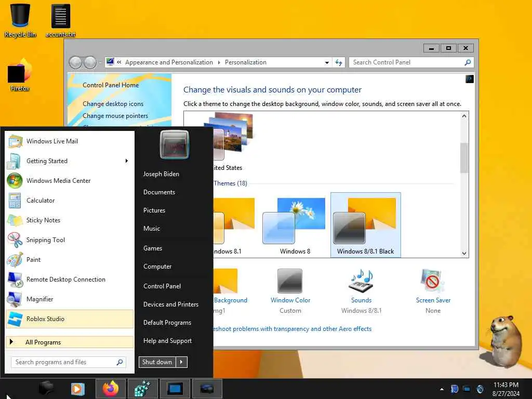Open Joseph Biden user folder
Image resolution: width=532 pixels, height=399 pixels.
161,174
